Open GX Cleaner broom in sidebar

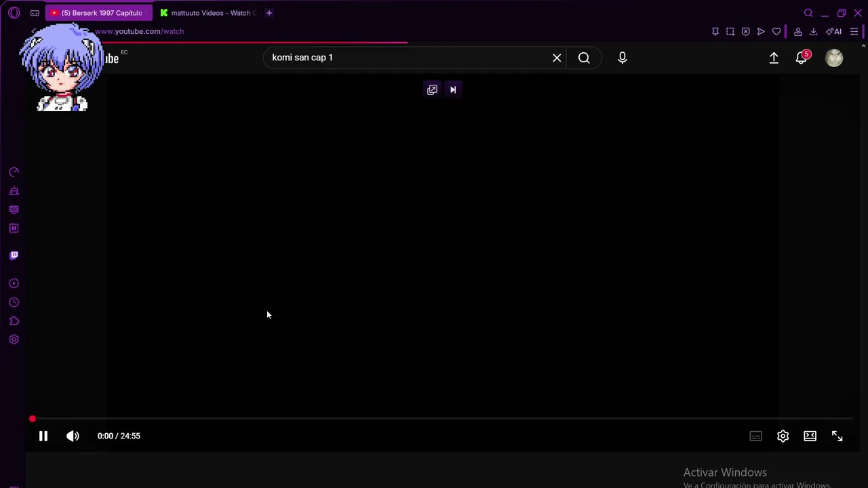tap(14, 191)
